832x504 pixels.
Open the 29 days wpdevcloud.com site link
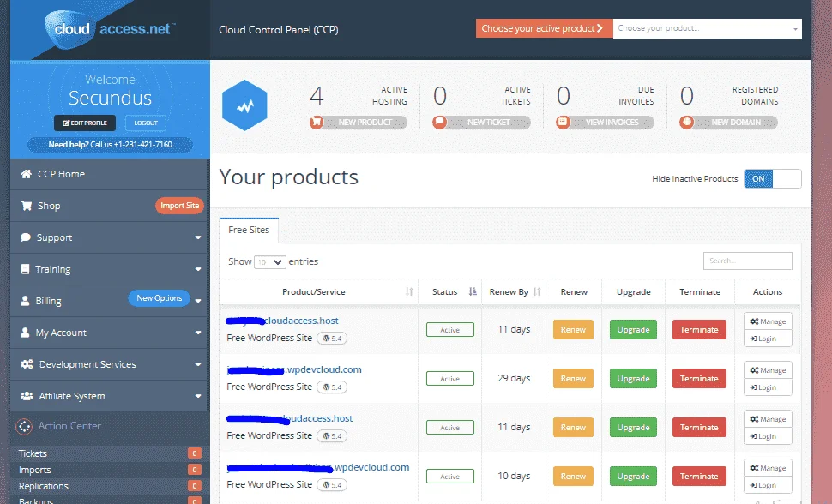294,369
